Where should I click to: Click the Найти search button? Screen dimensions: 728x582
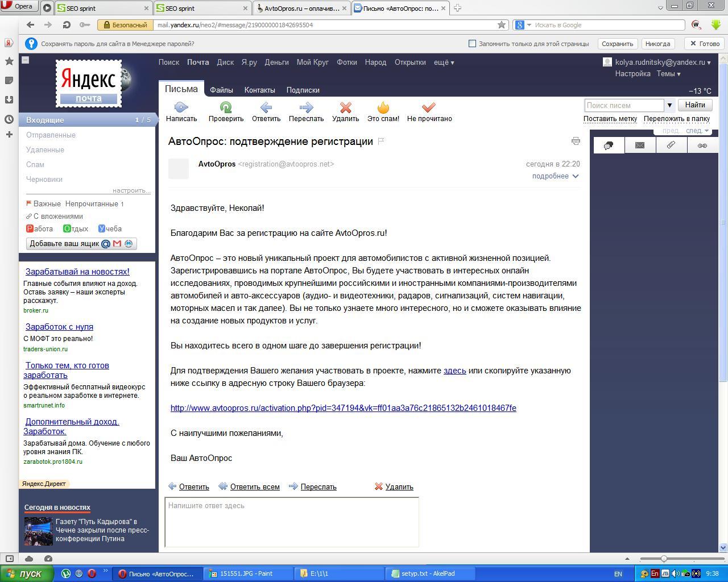coord(695,105)
